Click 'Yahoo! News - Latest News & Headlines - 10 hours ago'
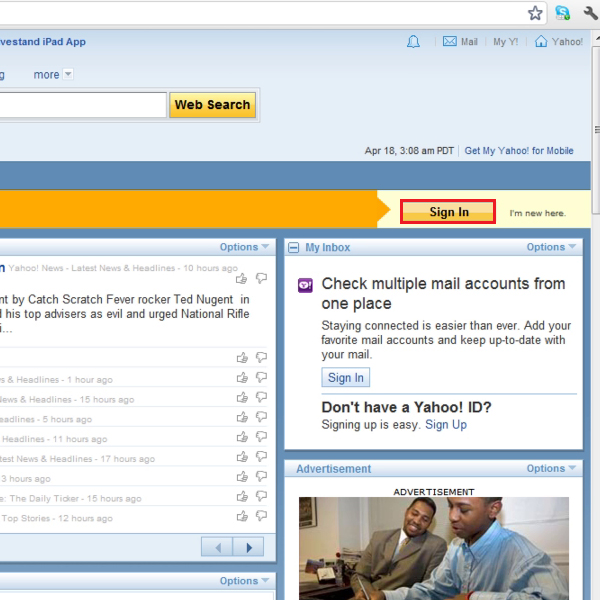 pyautogui.click(x=123, y=268)
